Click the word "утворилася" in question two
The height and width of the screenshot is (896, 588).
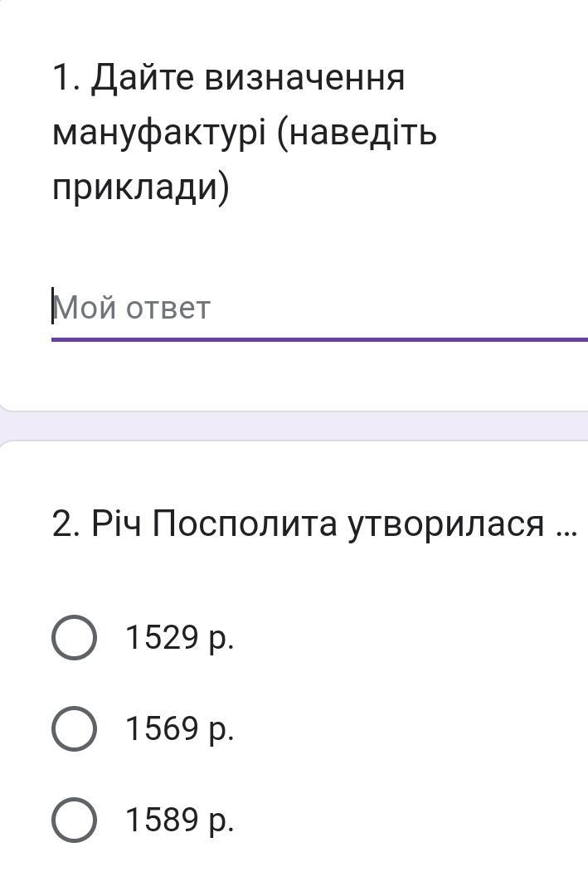(446, 524)
